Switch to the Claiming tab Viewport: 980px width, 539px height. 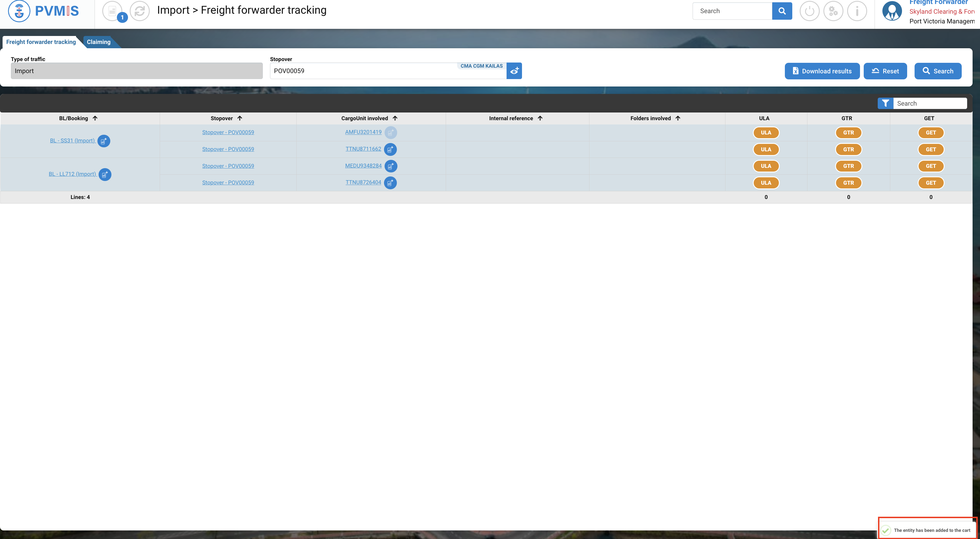tap(99, 42)
